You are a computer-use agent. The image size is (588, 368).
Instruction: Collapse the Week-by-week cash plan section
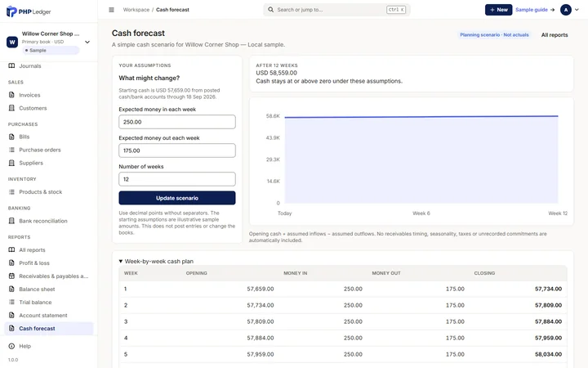point(121,262)
